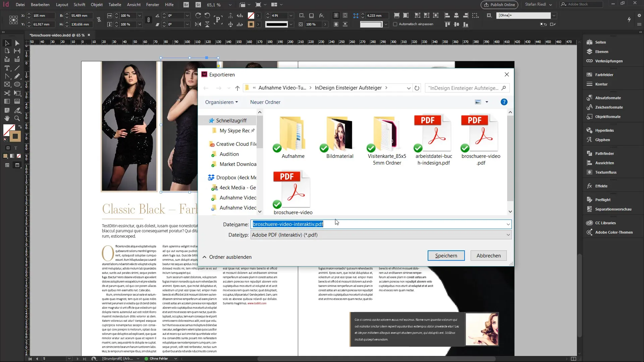
Task: Open the [Ohne]+ object style dropdown
Action: tap(554, 15)
